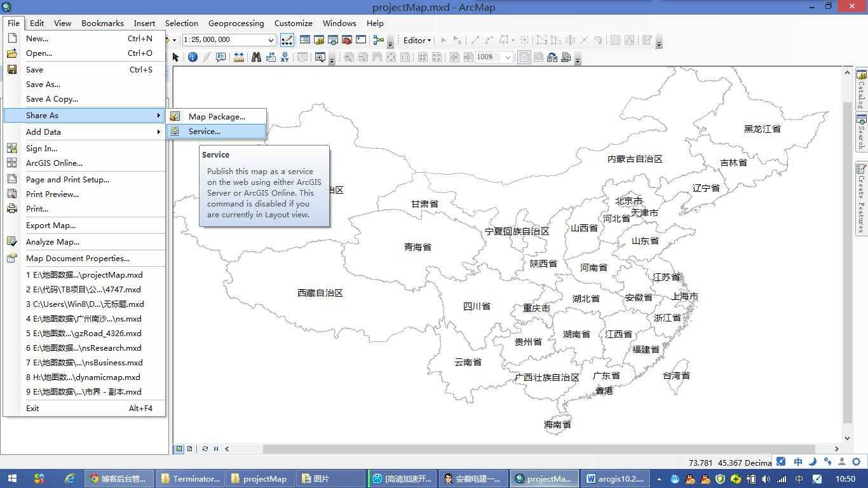Click the Change Layout icon
This screenshot has width=868, height=488.
tap(552, 57)
